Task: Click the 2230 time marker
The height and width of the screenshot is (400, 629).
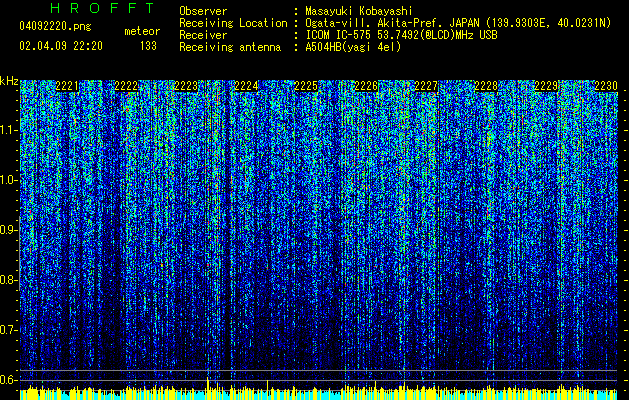Action: coord(606,86)
